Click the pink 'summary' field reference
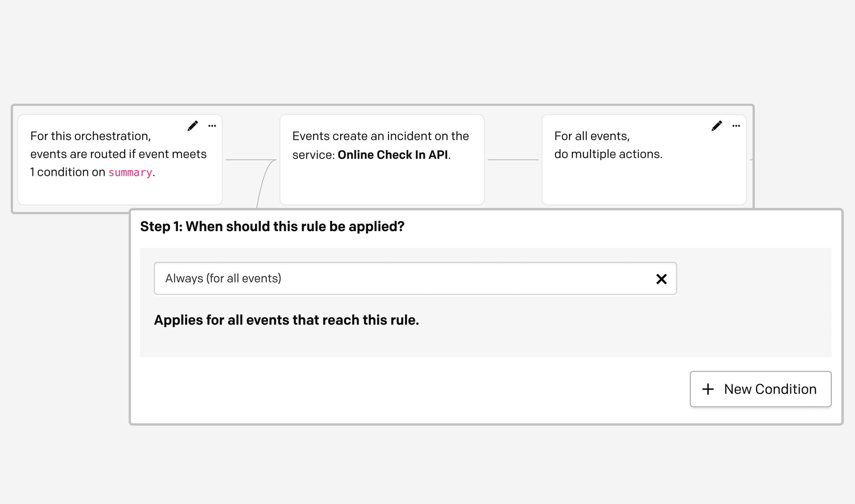 [130, 173]
